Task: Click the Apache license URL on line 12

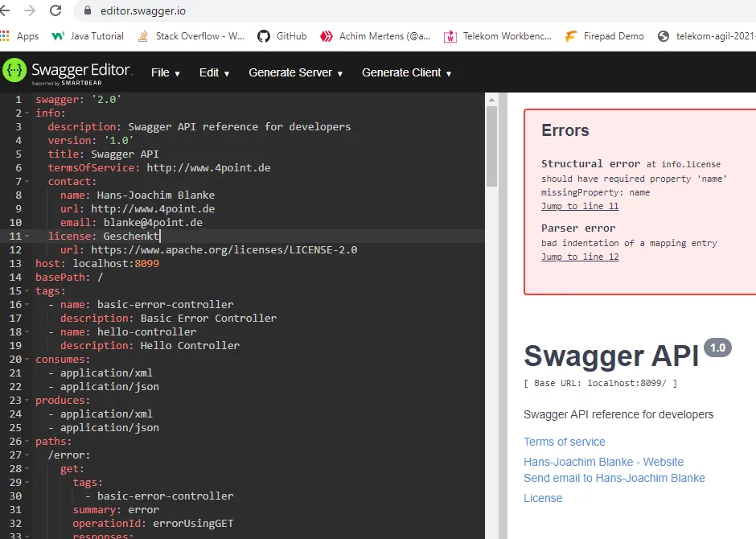Action: point(224,249)
